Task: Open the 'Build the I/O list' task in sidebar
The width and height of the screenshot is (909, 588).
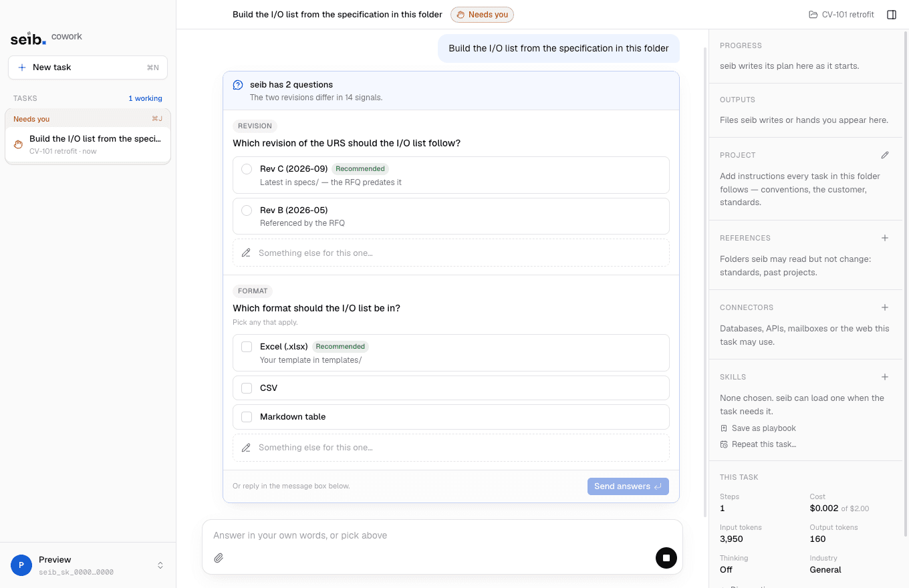Action: 88,144
